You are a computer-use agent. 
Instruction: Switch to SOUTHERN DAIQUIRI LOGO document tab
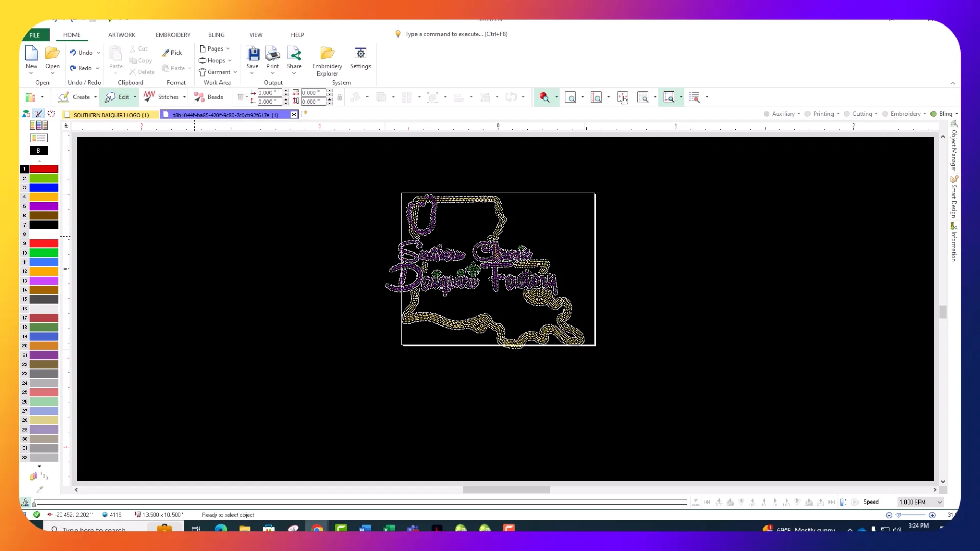coord(110,115)
